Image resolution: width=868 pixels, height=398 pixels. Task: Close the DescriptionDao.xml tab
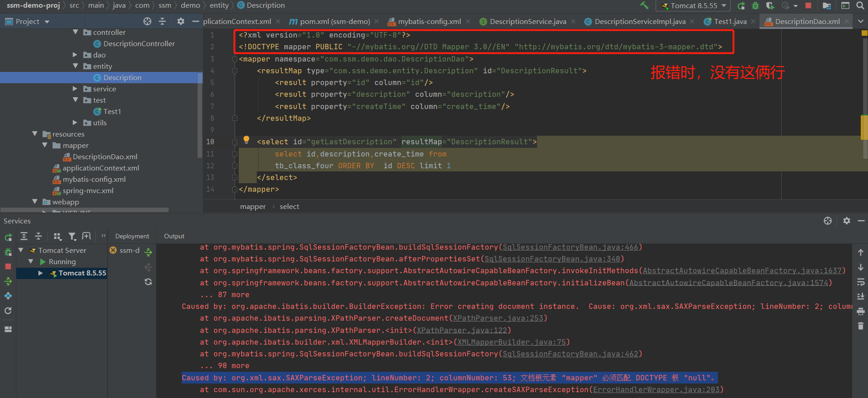pyautogui.click(x=847, y=21)
